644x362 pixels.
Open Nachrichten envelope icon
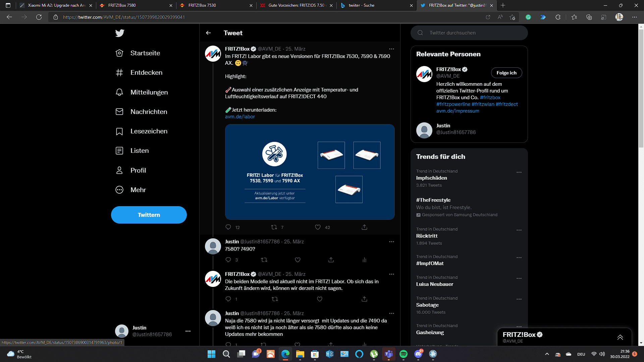[119, 112]
